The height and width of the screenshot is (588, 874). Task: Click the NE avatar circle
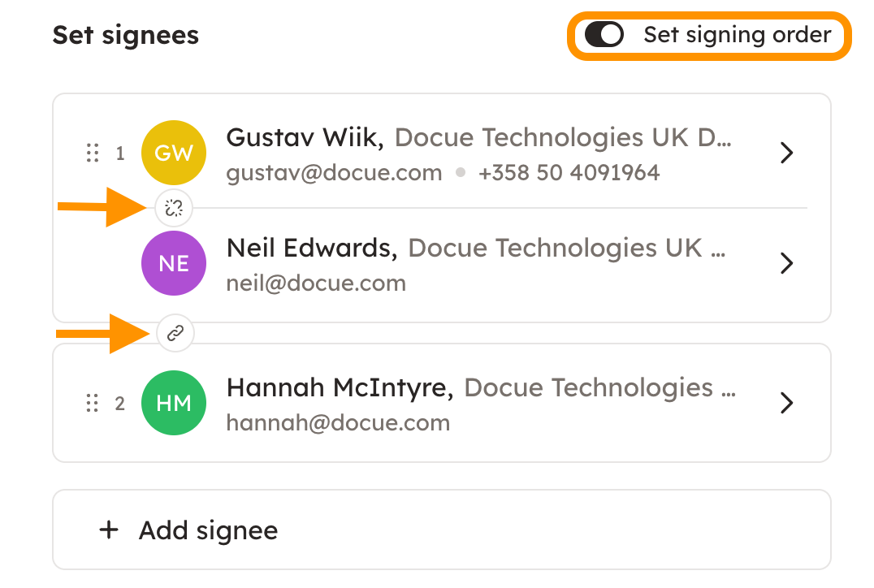(174, 263)
